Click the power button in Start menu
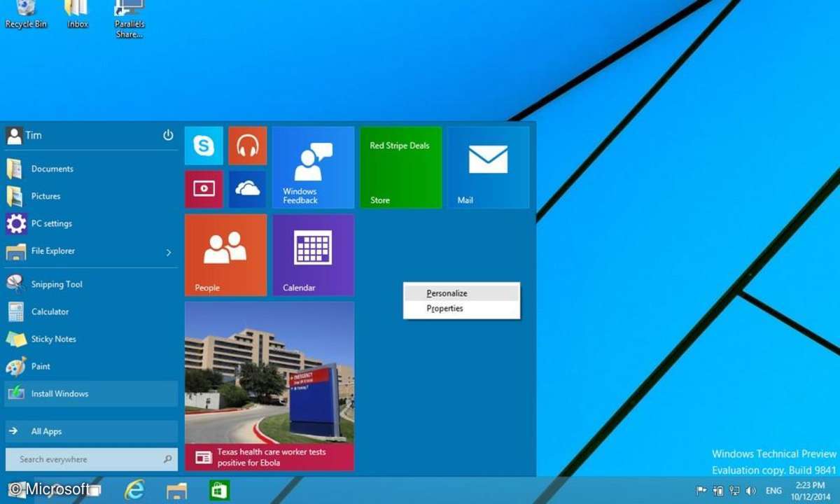The height and width of the screenshot is (504, 840). pos(168,135)
